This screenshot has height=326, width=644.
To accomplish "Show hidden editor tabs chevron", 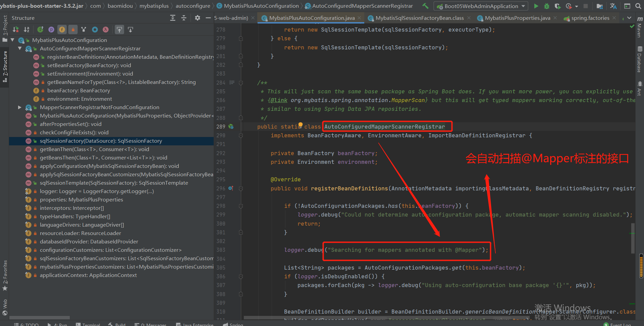I will click(x=629, y=18).
